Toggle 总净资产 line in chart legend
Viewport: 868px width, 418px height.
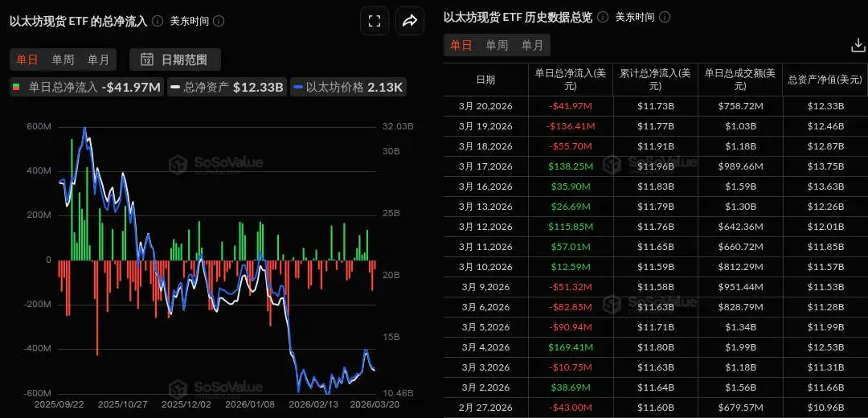click(x=227, y=87)
